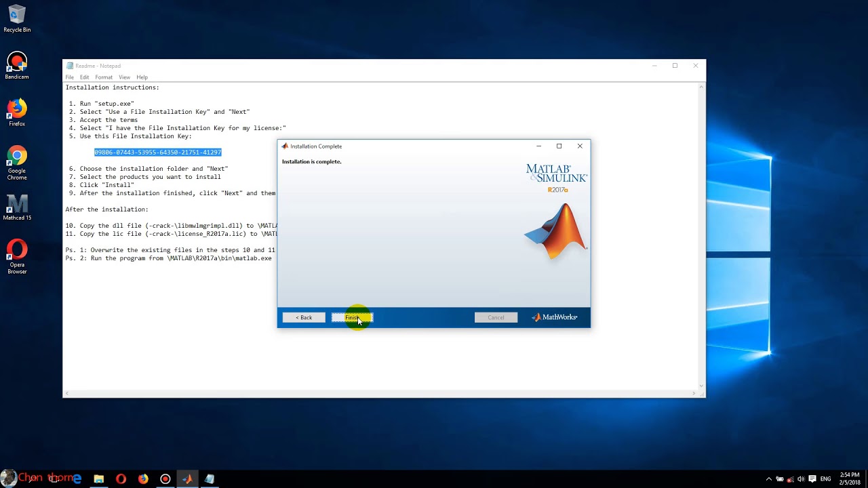Maximize the Readme Notepad window
Viewport: 868px width, 488px height.
point(675,66)
